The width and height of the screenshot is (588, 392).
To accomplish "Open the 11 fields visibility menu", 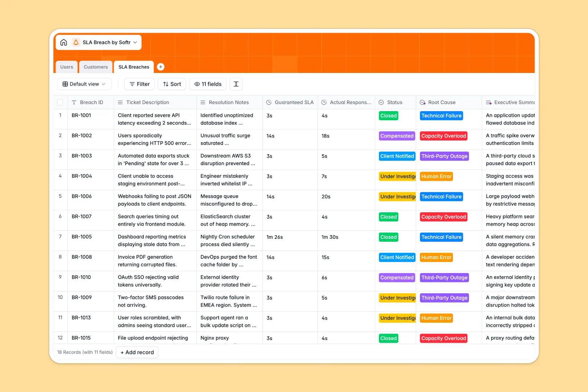I will pos(208,84).
